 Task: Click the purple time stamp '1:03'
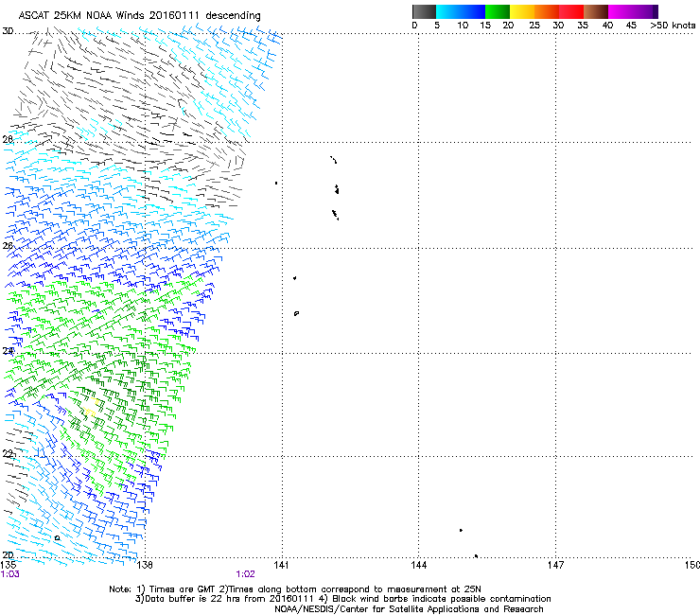(x=9, y=574)
